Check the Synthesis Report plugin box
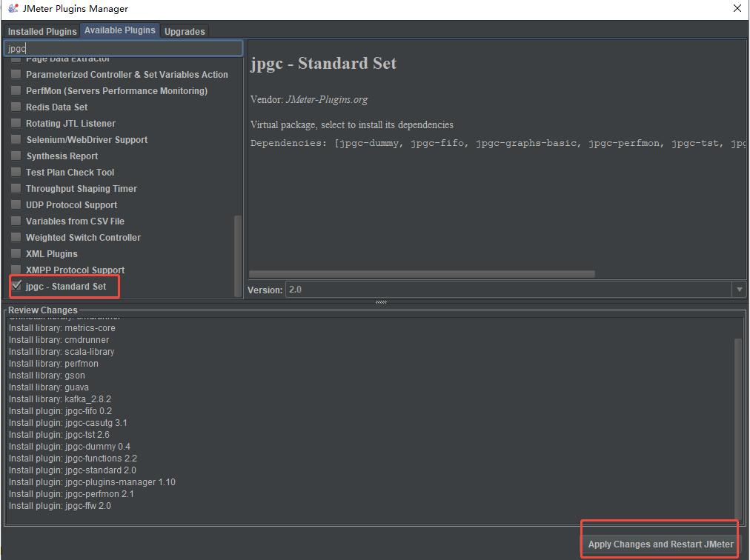This screenshot has height=560, width=750. point(16,156)
